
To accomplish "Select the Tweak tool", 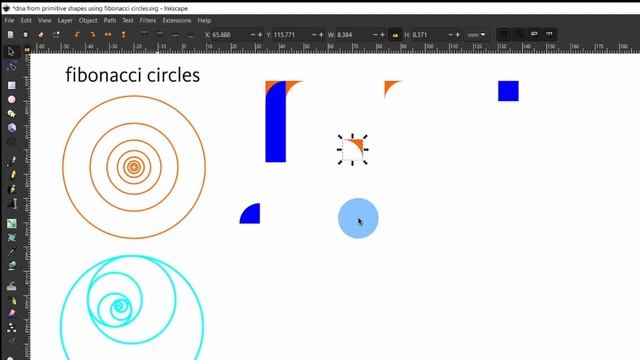I will (11, 286).
